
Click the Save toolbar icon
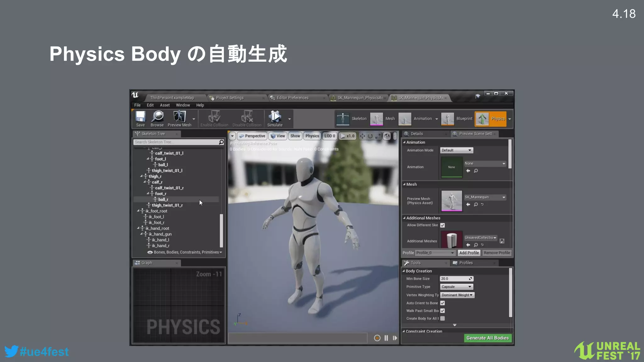[140, 118]
